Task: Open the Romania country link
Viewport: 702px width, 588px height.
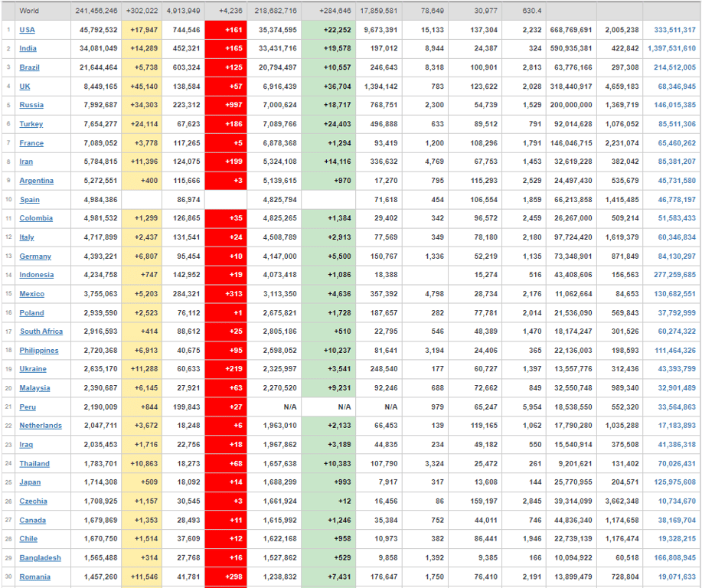Action: pyautogui.click(x=34, y=577)
